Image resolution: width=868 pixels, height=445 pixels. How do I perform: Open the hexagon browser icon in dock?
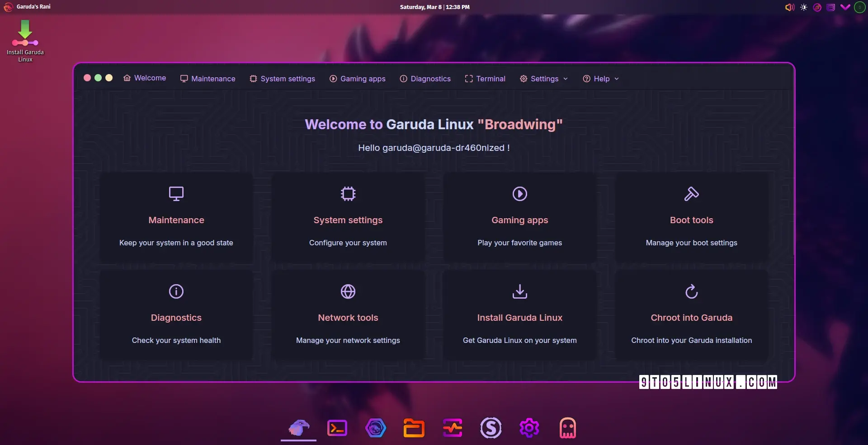376,427
